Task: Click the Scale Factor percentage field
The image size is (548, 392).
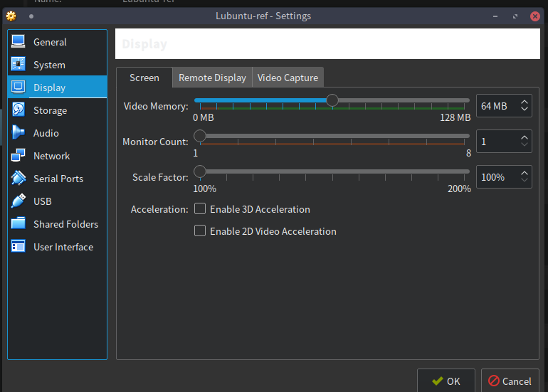Action: tap(496, 177)
